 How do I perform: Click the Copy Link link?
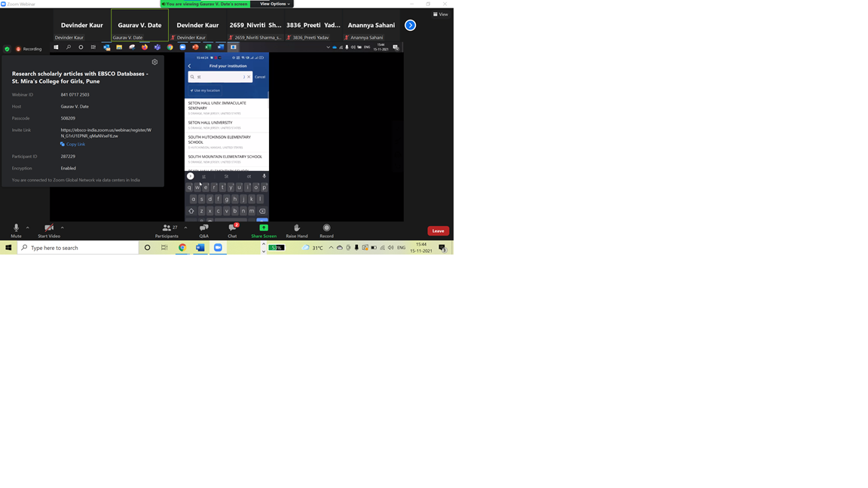[x=75, y=144]
